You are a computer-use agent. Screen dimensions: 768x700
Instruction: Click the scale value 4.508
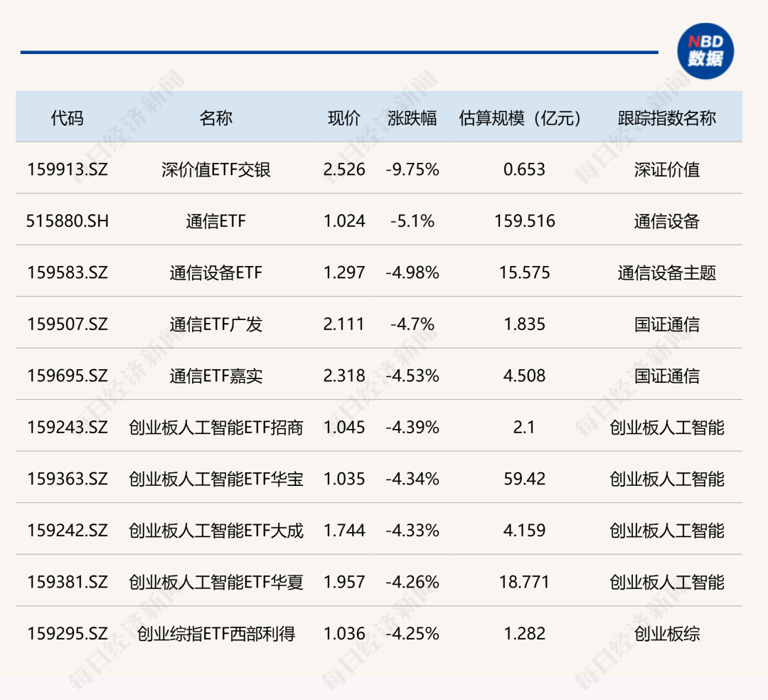pyautogui.click(x=524, y=376)
